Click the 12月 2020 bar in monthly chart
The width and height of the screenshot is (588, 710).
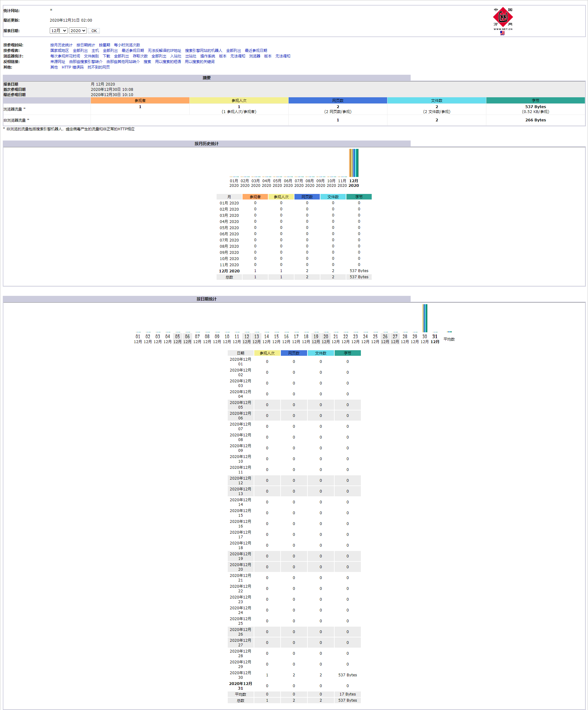(x=353, y=163)
